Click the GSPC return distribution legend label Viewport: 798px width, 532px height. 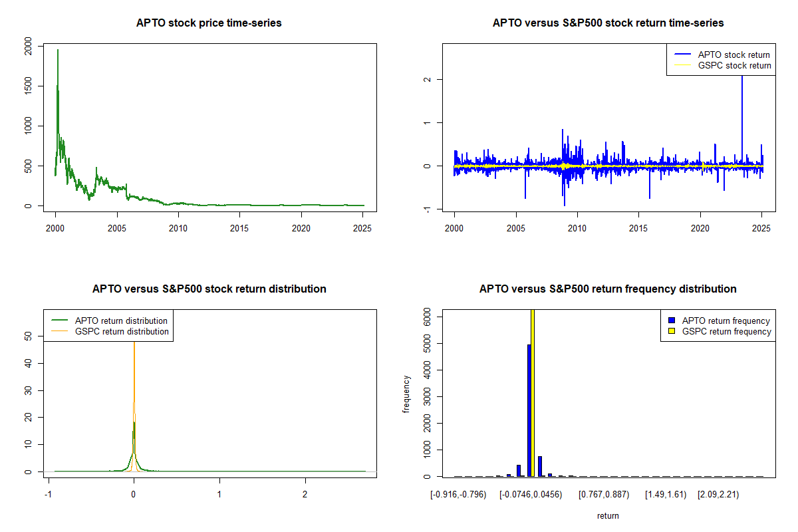[x=122, y=331]
